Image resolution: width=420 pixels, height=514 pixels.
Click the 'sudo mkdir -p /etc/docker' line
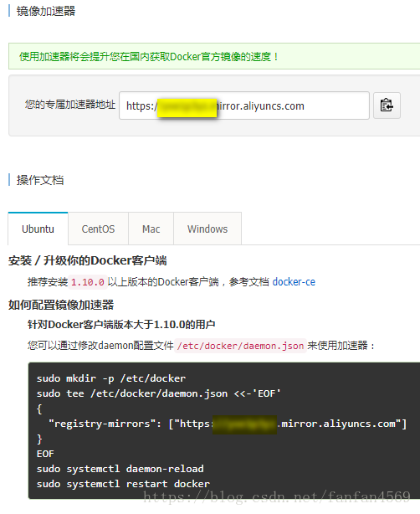pyautogui.click(x=111, y=378)
